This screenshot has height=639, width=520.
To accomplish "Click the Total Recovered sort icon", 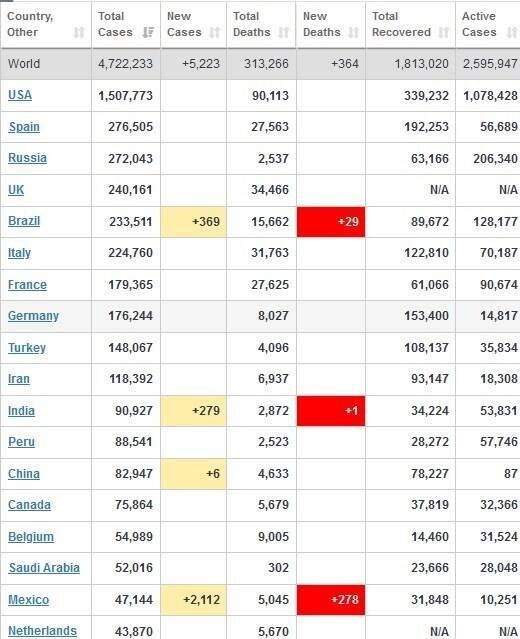I will pos(443,32).
